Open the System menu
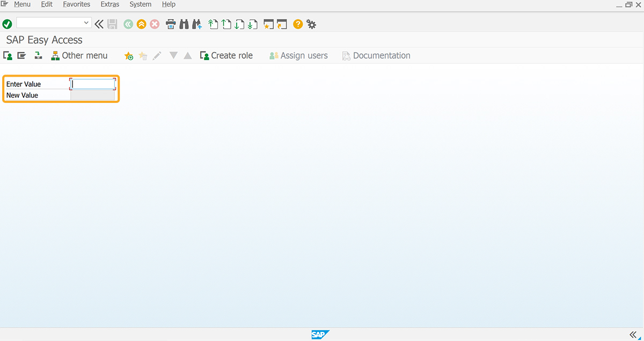Screen dimensions: 644x341 (141, 4)
